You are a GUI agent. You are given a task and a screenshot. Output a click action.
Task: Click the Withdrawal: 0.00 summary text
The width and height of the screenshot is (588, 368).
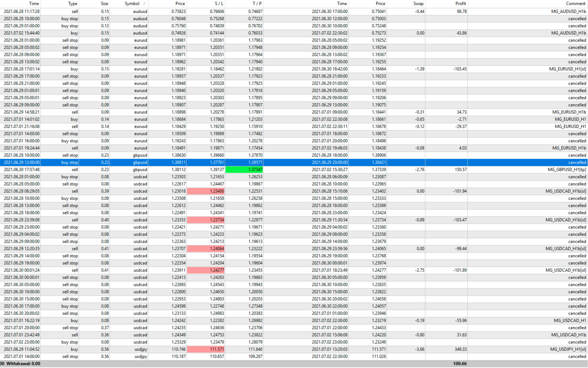point(23,364)
